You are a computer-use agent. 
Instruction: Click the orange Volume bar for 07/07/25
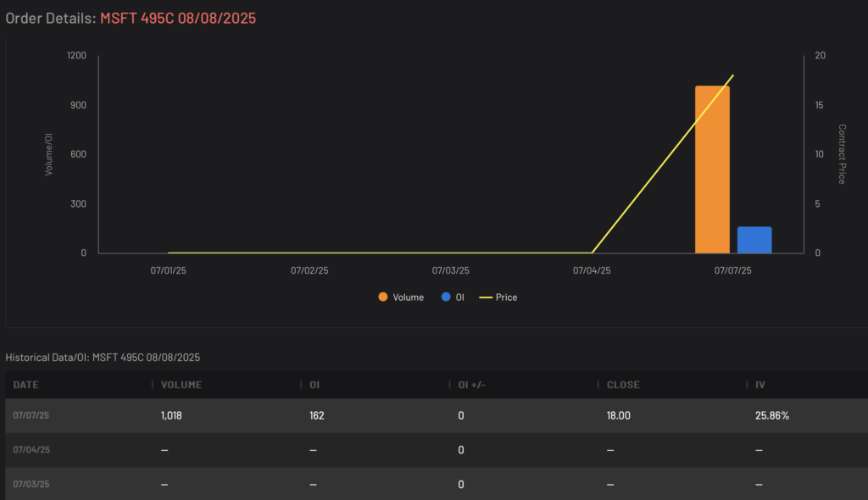tap(712, 169)
